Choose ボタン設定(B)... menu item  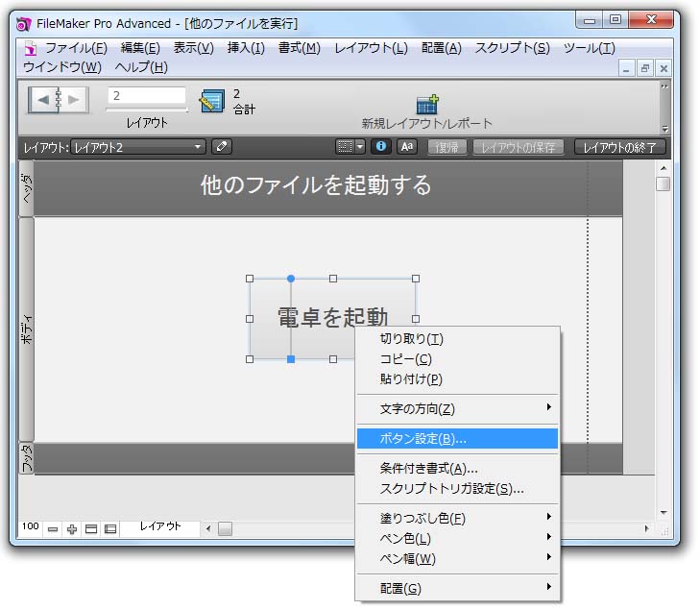pyautogui.click(x=457, y=438)
